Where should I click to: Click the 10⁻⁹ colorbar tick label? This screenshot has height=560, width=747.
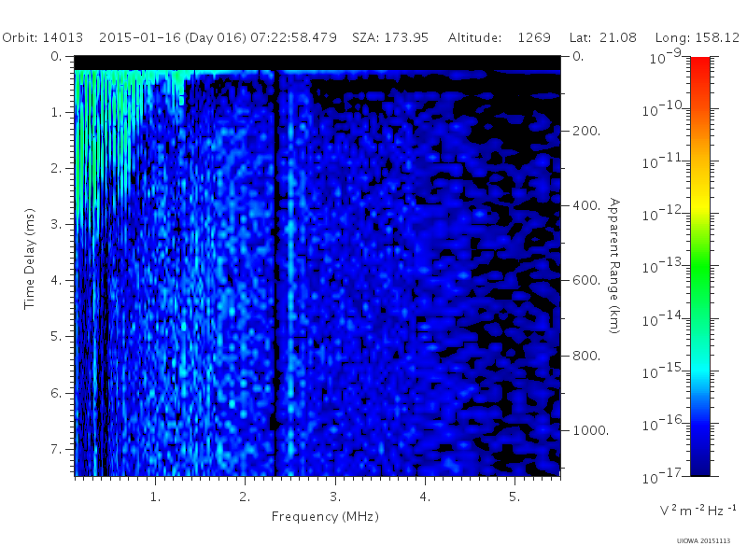click(x=666, y=57)
